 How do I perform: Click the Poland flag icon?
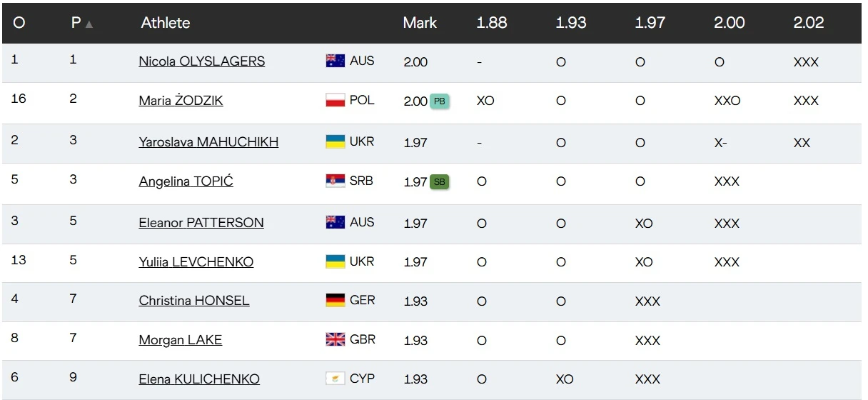pos(335,100)
